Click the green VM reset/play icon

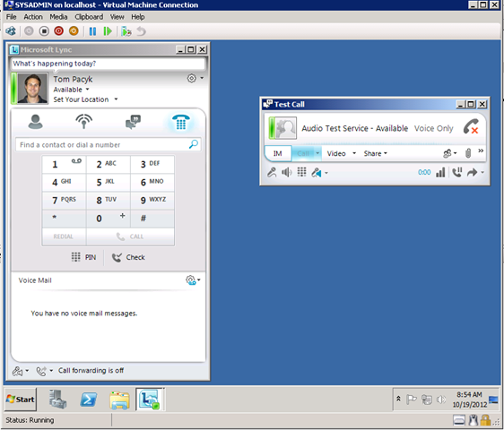point(108,31)
